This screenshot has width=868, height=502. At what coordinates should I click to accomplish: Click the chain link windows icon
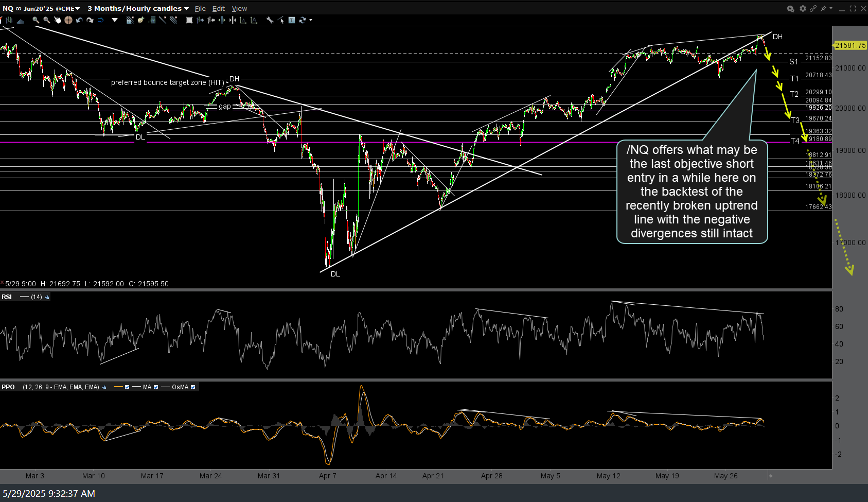813,8
